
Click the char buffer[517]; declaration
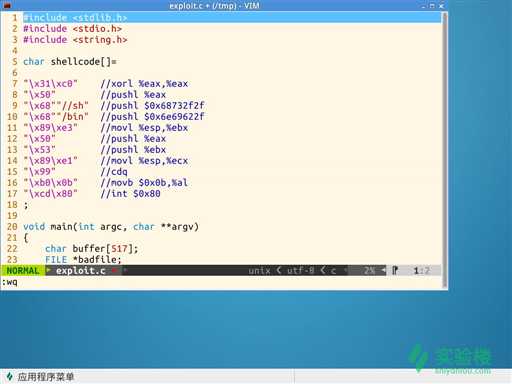(x=92, y=249)
